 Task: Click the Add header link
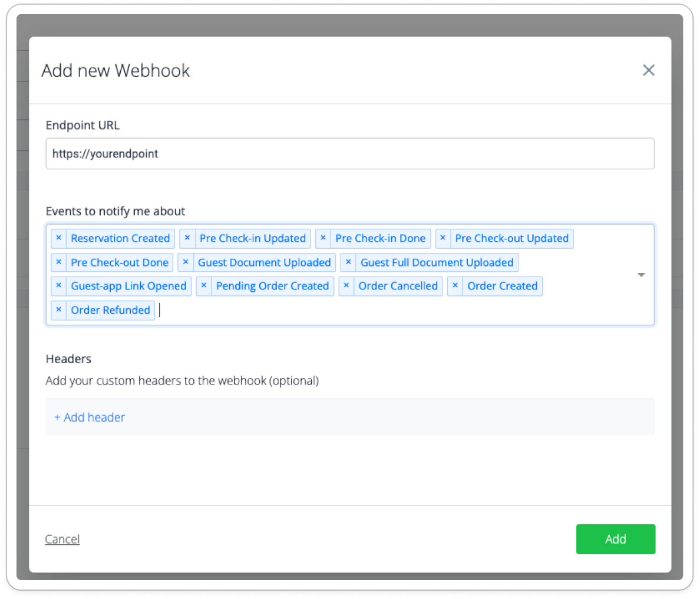[x=90, y=417]
